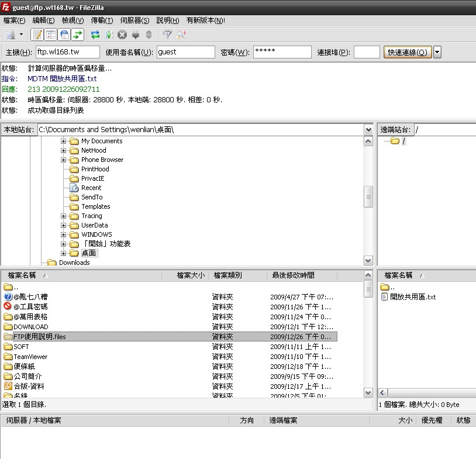Toggle local directory tree view icon
The height and width of the screenshot is (459, 476).
click(x=51, y=34)
